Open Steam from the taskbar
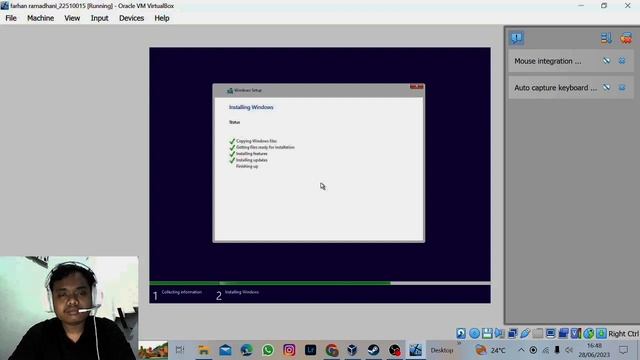640x360 pixels. 373,350
